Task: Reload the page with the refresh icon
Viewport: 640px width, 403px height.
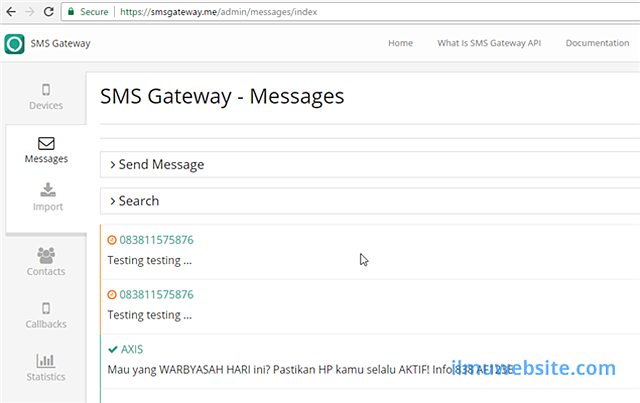Action: click(49, 12)
